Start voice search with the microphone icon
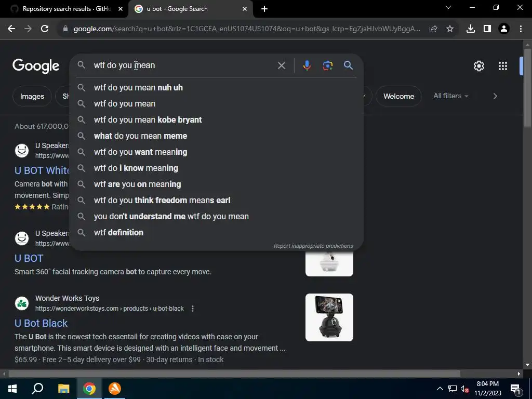Screen dimensions: 532x399 pyautogui.click(x=307, y=65)
